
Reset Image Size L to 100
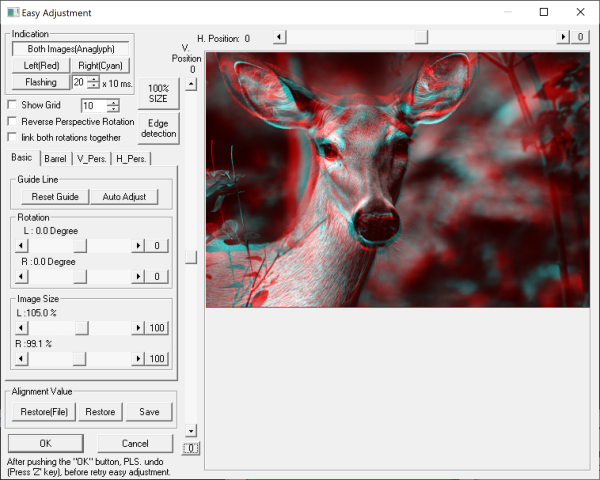157,328
